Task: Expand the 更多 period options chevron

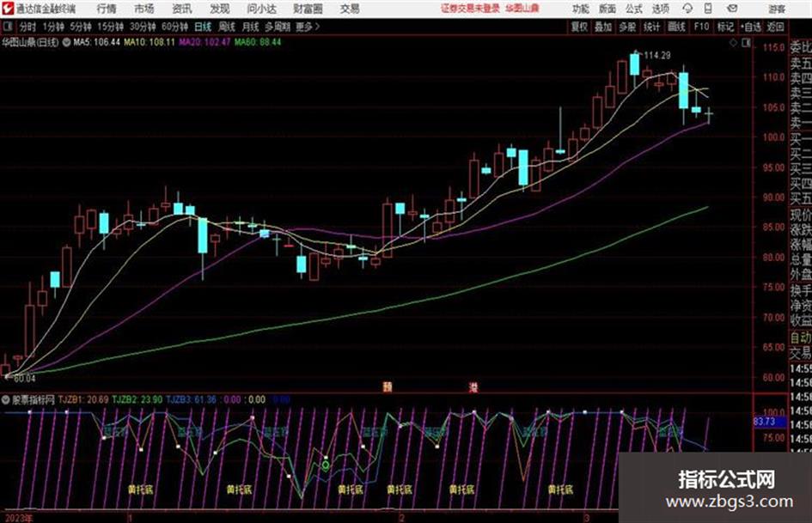Action: [317, 27]
